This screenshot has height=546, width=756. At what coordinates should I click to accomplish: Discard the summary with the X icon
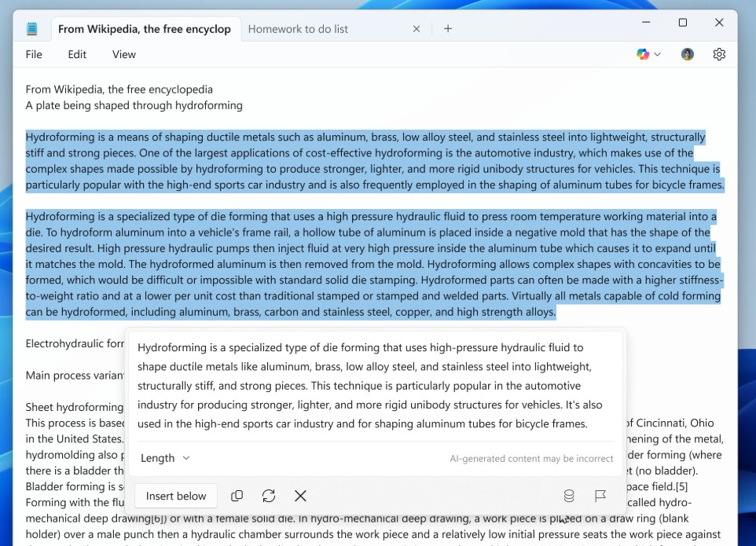[x=300, y=496]
